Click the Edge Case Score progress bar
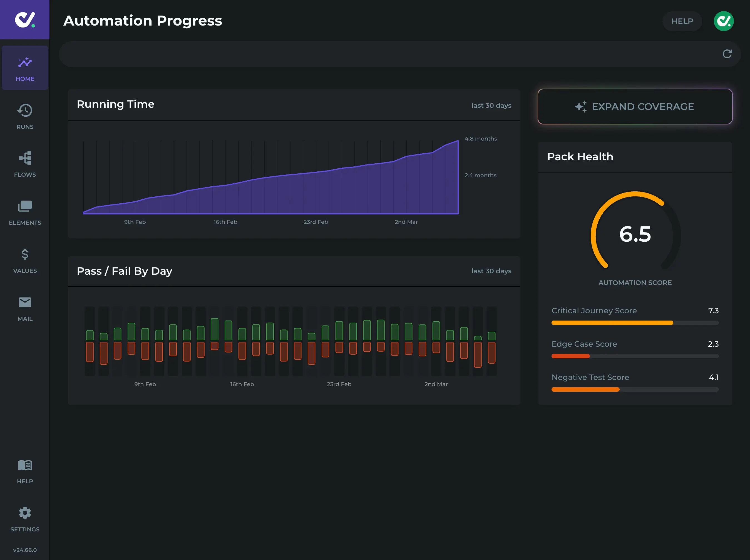This screenshot has width=750, height=560. click(x=634, y=356)
